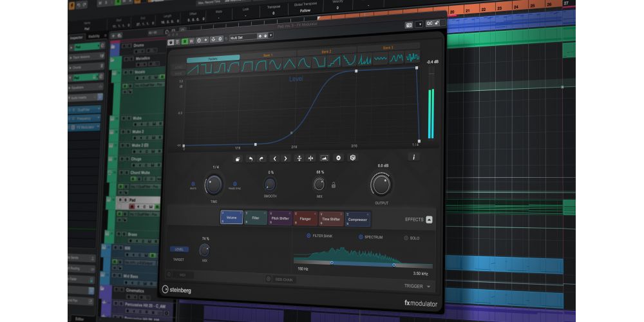
Task: Click the TIME knob
Action: [x=214, y=184]
